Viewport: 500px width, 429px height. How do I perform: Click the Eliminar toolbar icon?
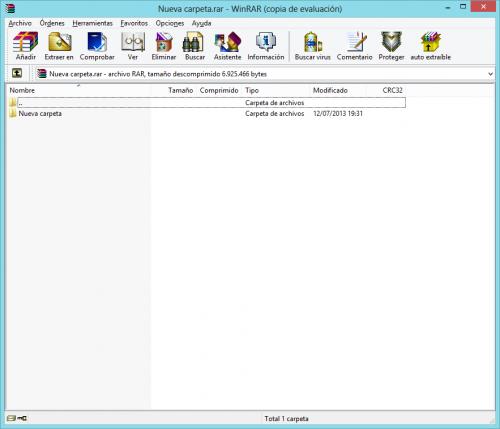(164, 46)
